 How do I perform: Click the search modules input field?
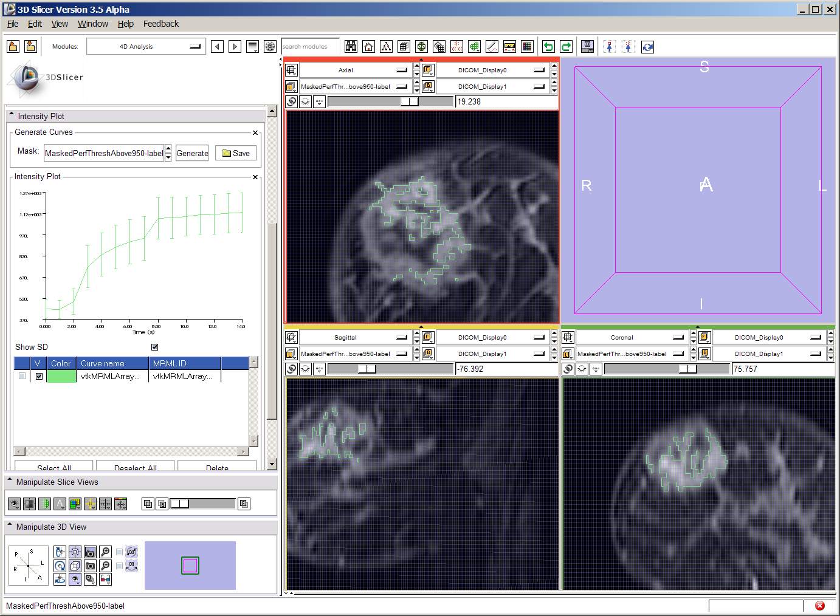tap(310, 47)
